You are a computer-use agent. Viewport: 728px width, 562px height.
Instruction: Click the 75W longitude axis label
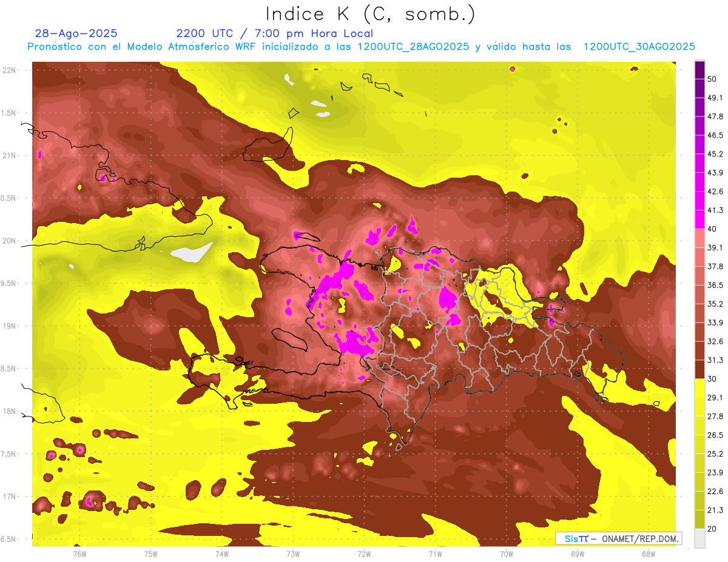[151, 554]
